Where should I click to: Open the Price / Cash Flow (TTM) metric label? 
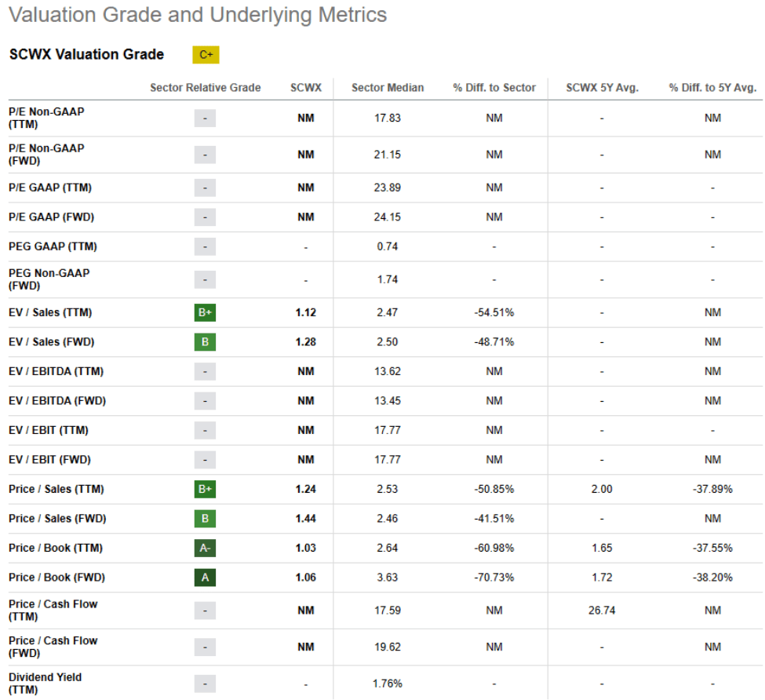(x=53, y=611)
